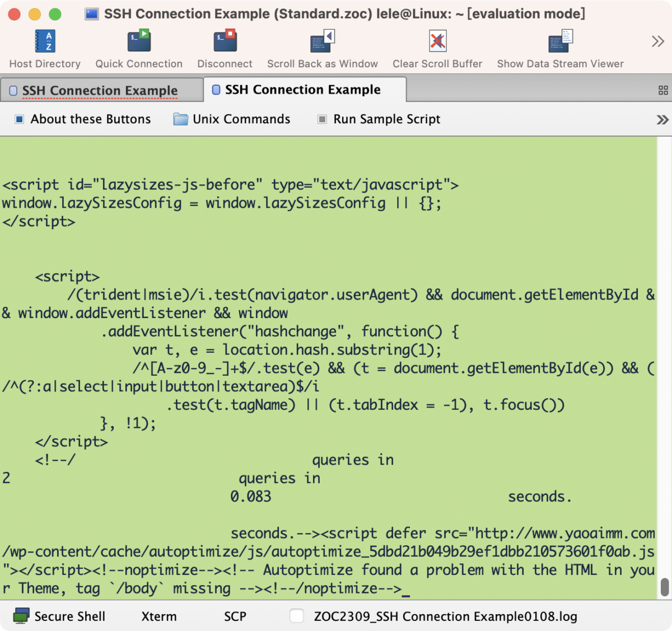Open the Show Data Stream Viewer icon

(561, 41)
